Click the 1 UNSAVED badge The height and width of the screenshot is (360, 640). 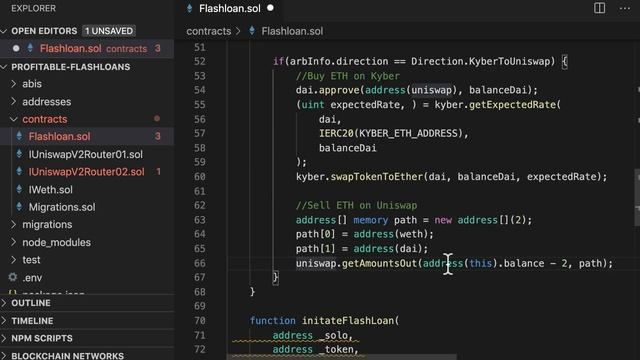109,31
